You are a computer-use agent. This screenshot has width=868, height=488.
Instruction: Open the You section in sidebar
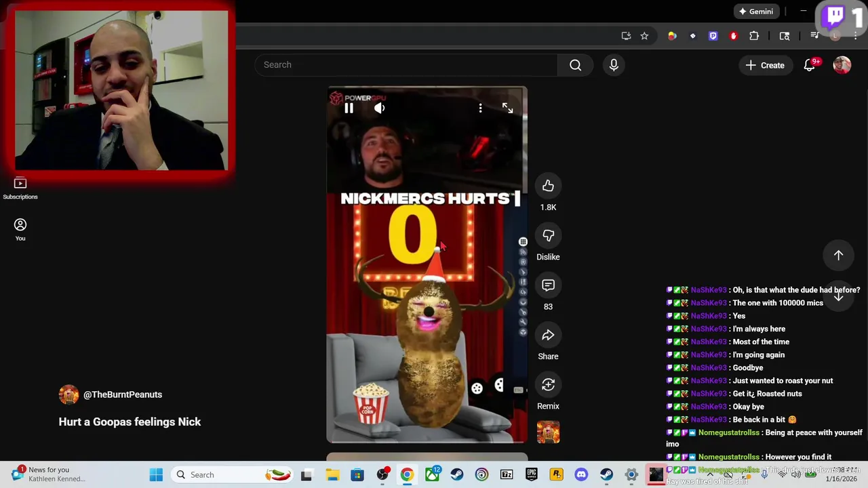pyautogui.click(x=20, y=229)
